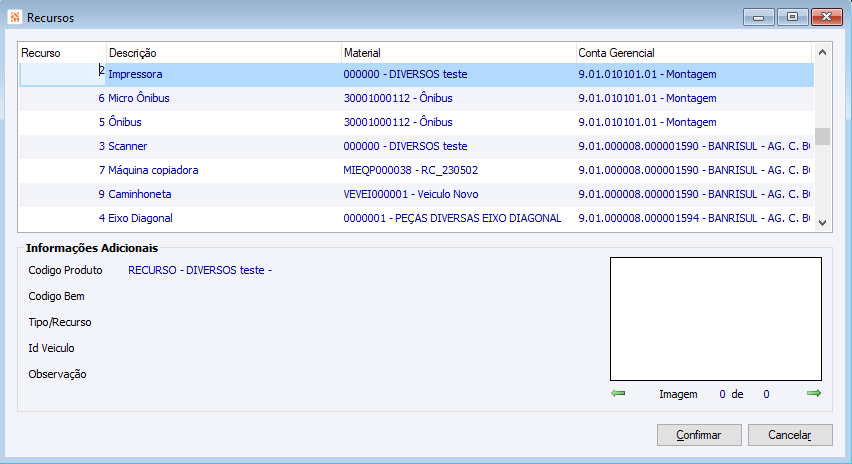Select the Impressora row
This screenshot has width=852, height=464.
pos(416,74)
